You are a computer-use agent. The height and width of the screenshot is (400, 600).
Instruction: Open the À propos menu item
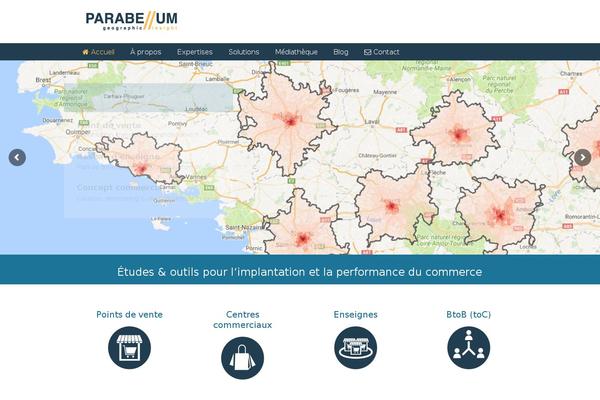pos(145,52)
